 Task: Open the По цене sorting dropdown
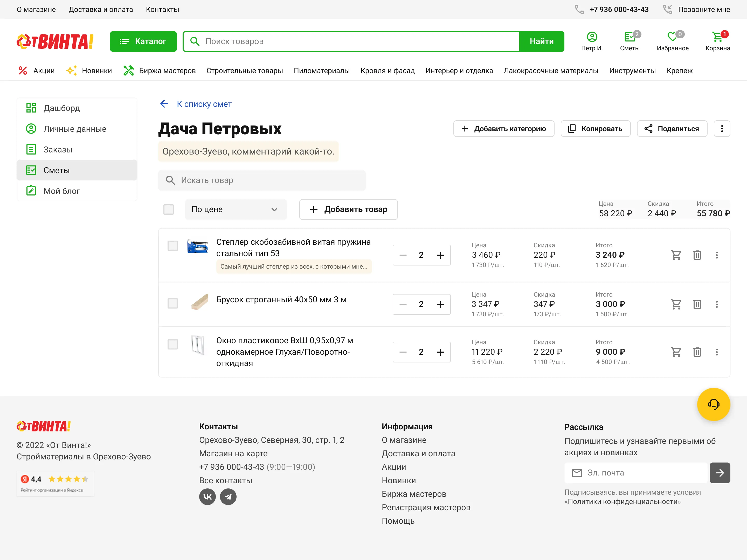[x=236, y=209]
